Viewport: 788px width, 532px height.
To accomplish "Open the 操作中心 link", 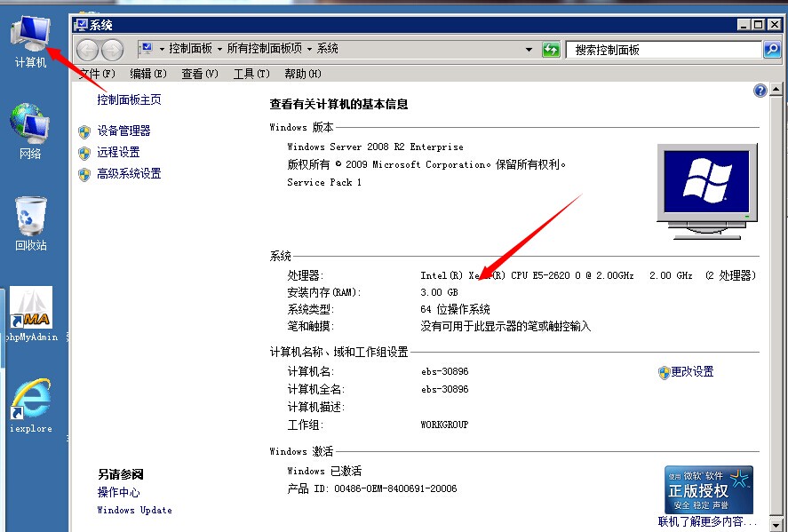I will [119, 492].
